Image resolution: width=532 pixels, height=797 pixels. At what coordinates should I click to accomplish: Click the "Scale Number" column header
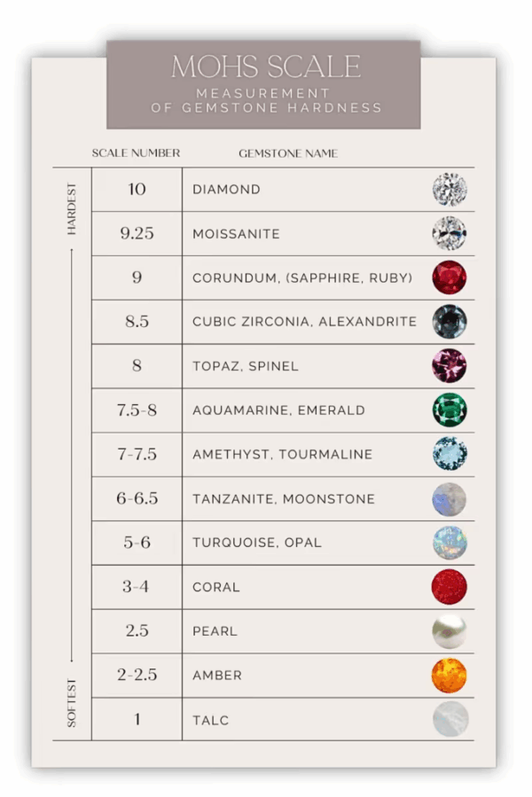[136, 153]
